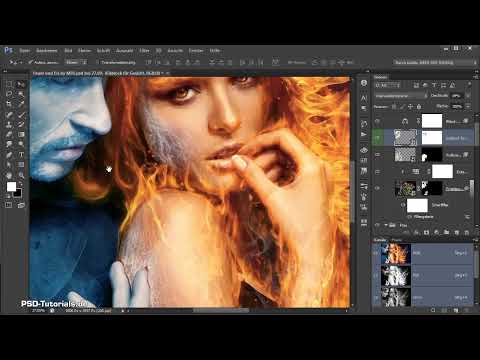
Task: Select the Type tool
Action: (x=21, y=155)
